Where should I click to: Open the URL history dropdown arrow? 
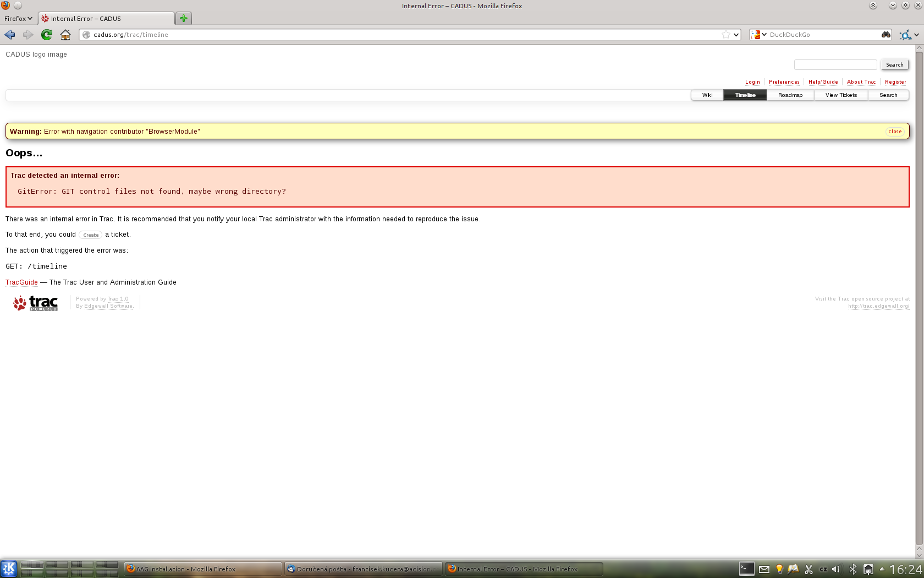(x=736, y=35)
